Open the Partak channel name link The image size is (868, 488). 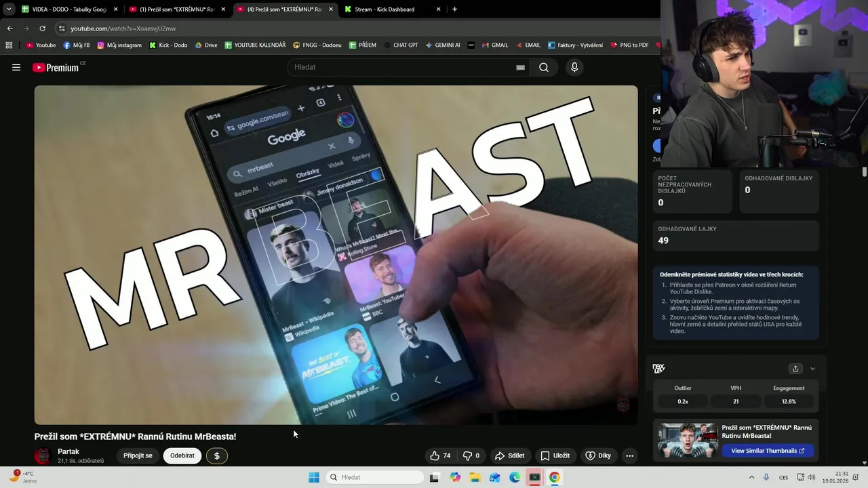coord(68,451)
